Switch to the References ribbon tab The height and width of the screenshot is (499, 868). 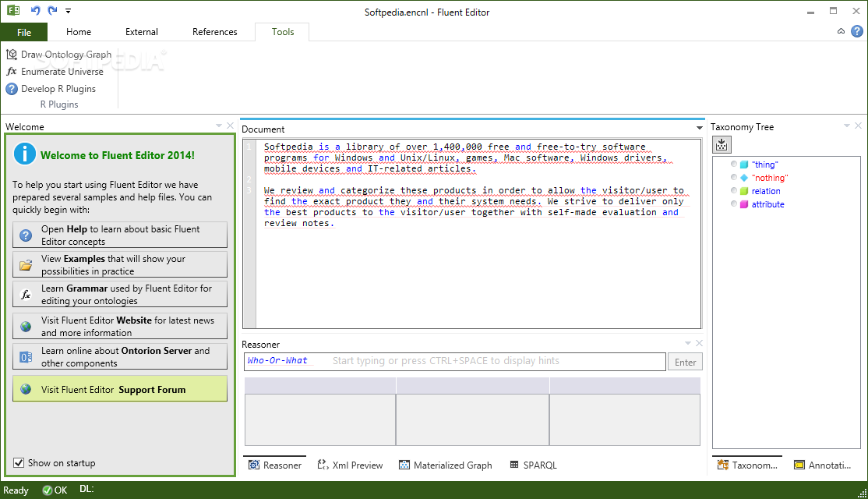point(215,32)
